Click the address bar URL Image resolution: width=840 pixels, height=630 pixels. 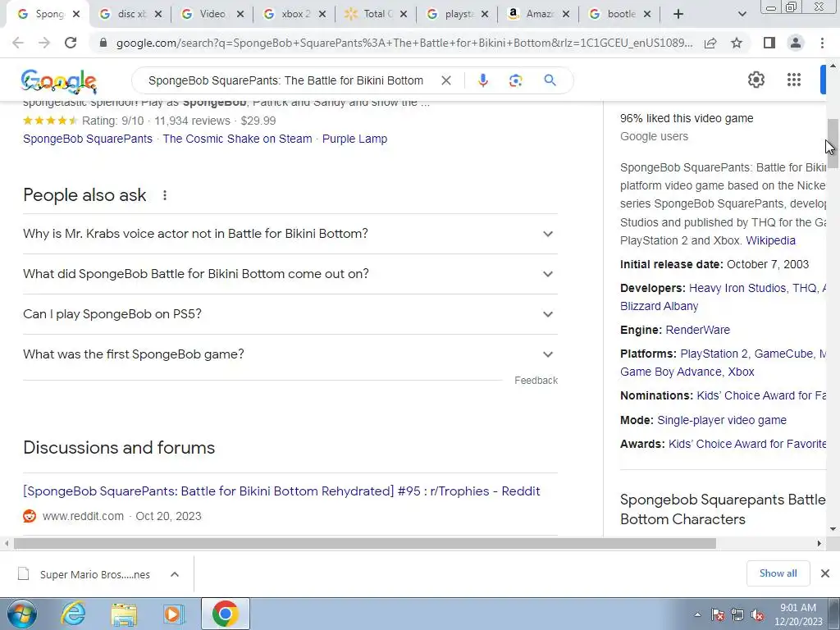(x=404, y=43)
